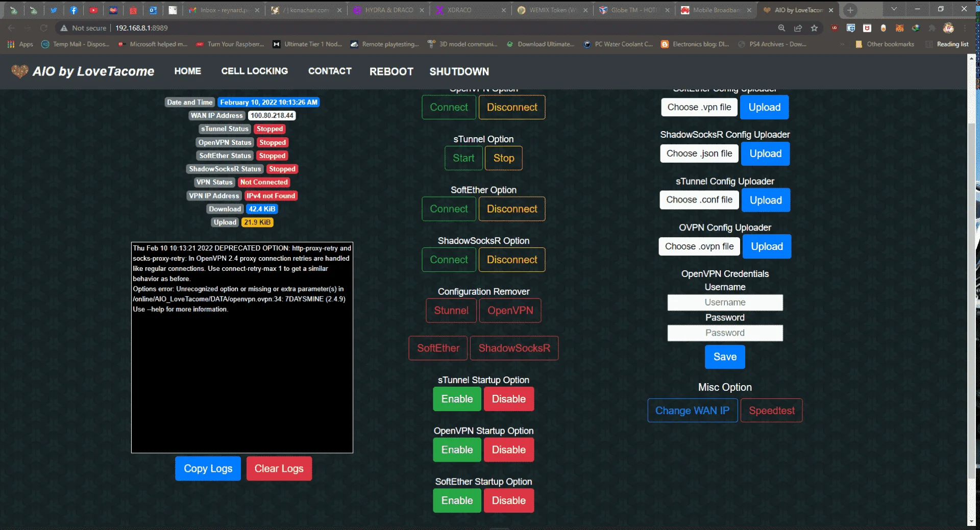Disable sTunnel startup option
The height and width of the screenshot is (530, 980).
pos(508,399)
